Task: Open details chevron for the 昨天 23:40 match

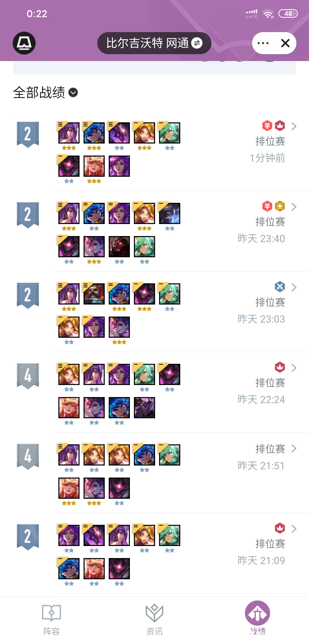Action: click(294, 207)
